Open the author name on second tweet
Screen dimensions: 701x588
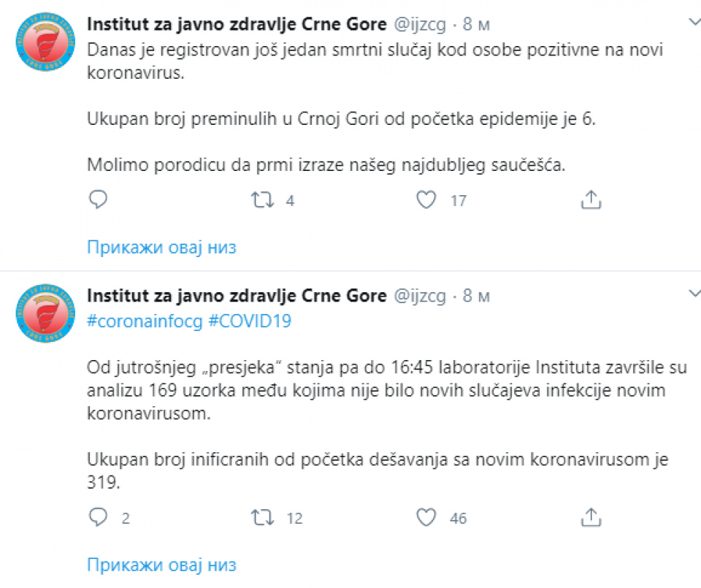[237, 296]
